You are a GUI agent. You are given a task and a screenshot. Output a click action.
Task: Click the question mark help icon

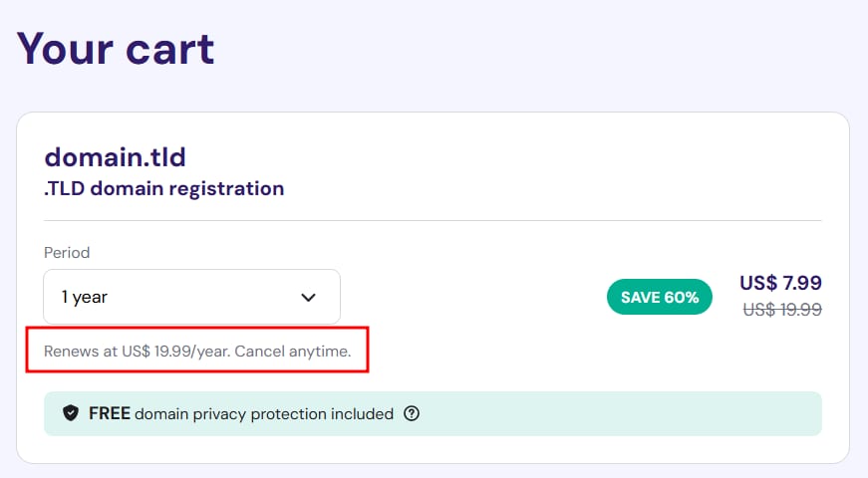[412, 413]
